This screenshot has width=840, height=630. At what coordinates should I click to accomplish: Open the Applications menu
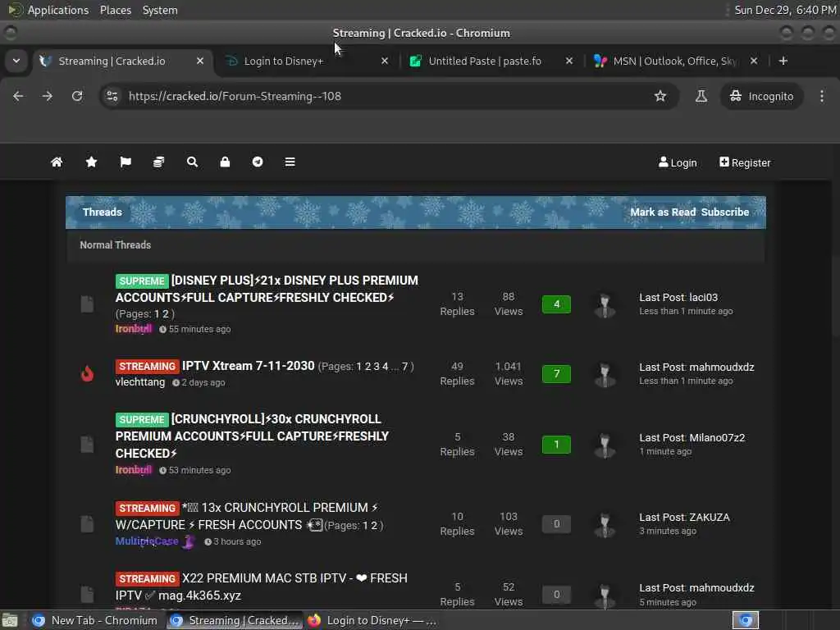(x=58, y=10)
